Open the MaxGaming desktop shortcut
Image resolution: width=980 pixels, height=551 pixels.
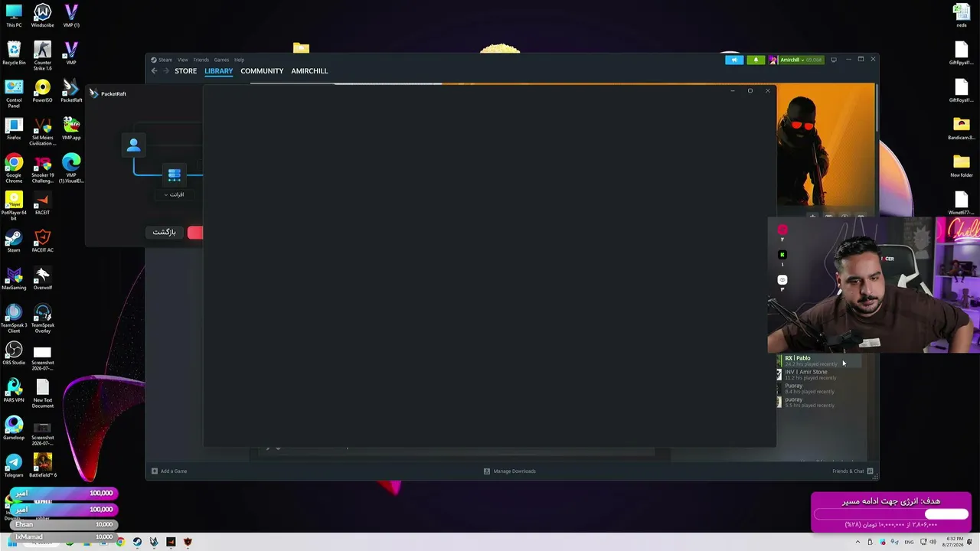click(x=14, y=278)
